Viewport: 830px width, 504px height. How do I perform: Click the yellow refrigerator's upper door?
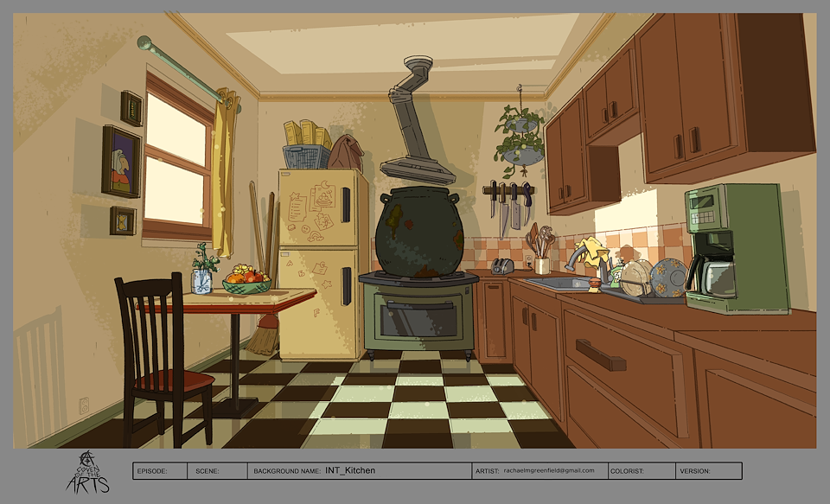click(322, 207)
